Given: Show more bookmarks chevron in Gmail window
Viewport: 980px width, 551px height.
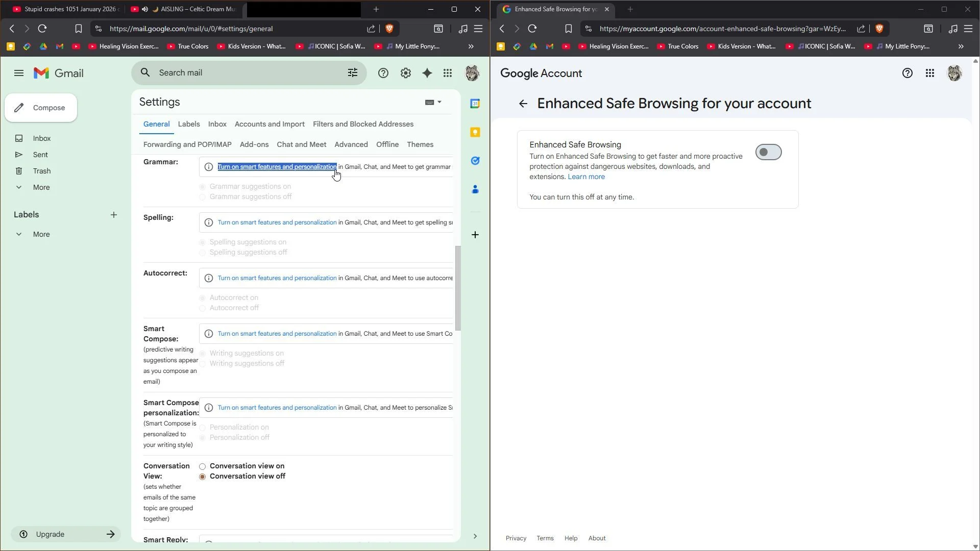Looking at the screenshot, I should point(471,46).
